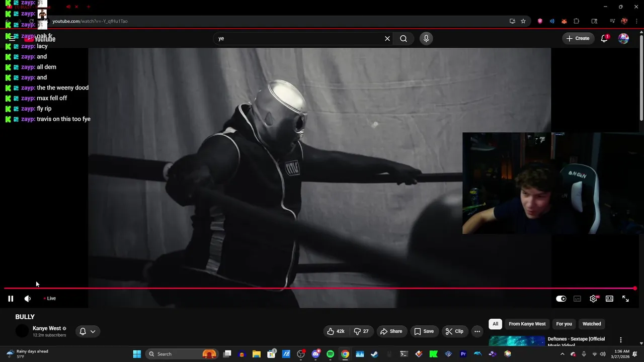Open Deftones Sextape recommended video title
644x362 pixels.
pyautogui.click(x=576, y=342)
